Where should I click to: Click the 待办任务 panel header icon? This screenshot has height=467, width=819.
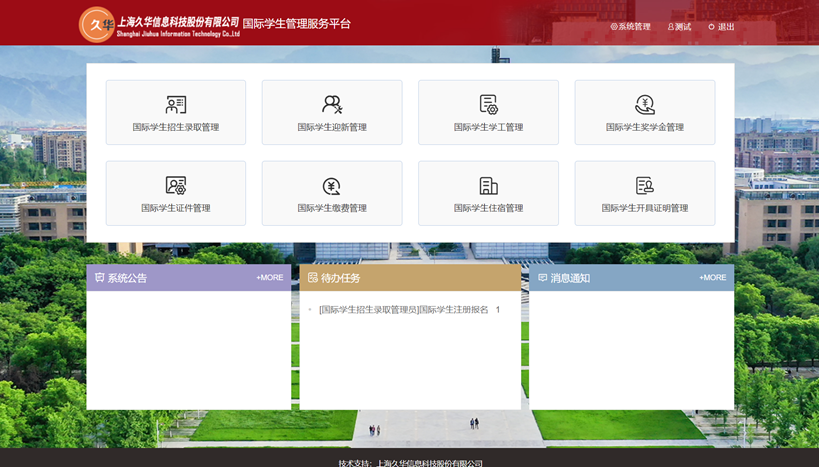pyautogui.click(x=313, y=278)
